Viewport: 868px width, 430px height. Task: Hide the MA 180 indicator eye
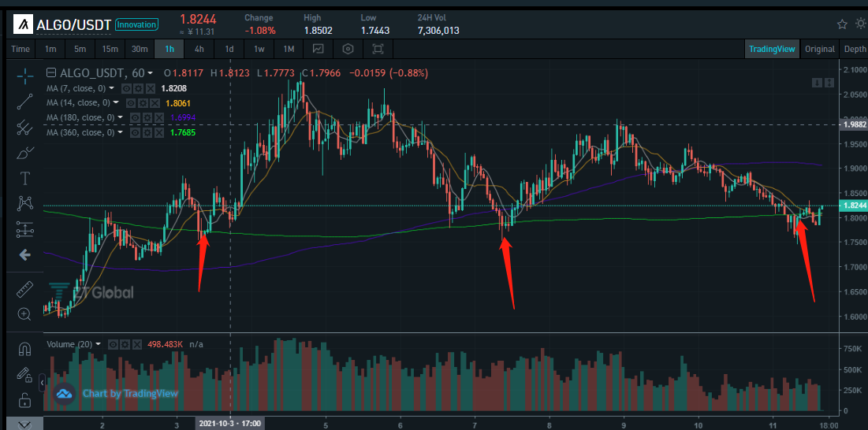pyautogui.click(x=135, y=117)
